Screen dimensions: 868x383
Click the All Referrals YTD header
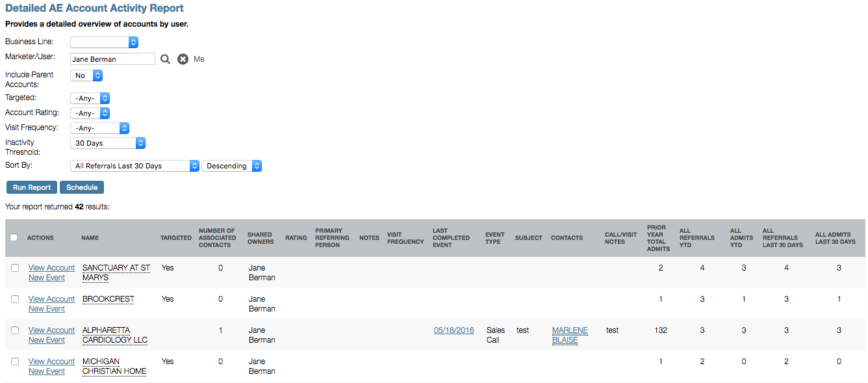[x=696, y=238]
